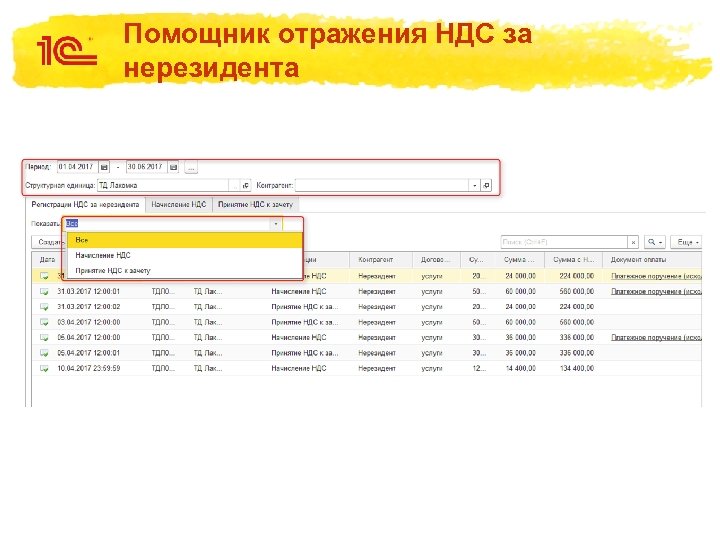Sort by the Дата column header
Screen dimensions: 720x540
[47, 259]
